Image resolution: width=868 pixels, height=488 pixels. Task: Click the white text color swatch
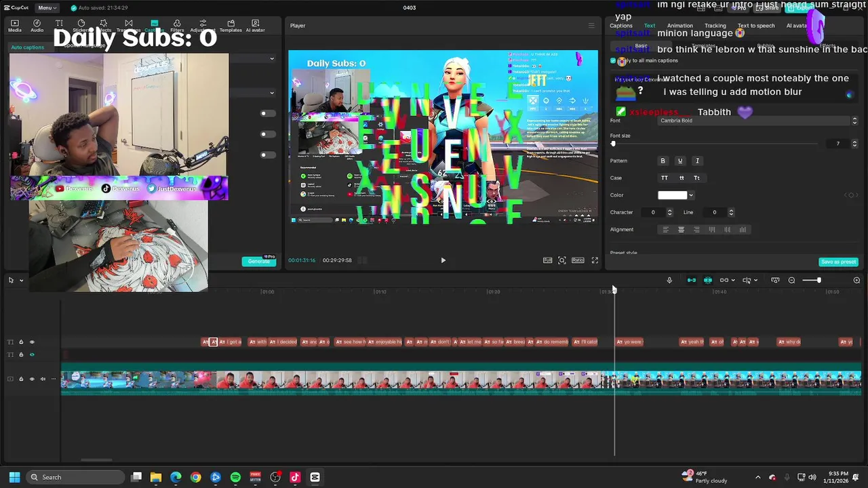[x=673, y=195]
